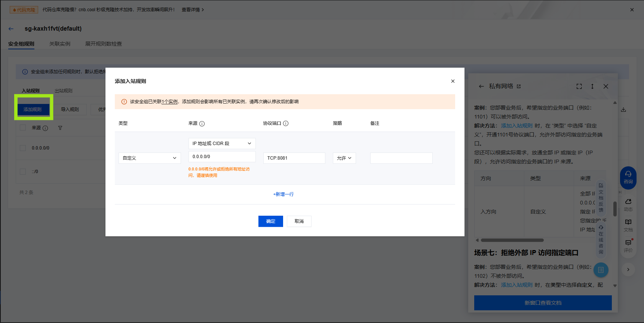Go back using the arrow beside sg-kaxh1fvt
The width and height of the screenshot is (644, 323).
click(11, 29)
